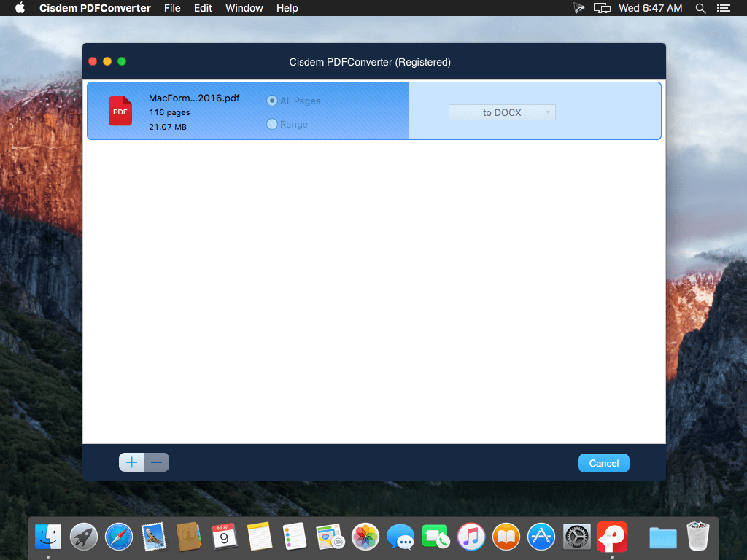Image resolution: width=747 pixels, height=560 pixels.
Task: Minimize the window with the yellow button
Action: 107,61
